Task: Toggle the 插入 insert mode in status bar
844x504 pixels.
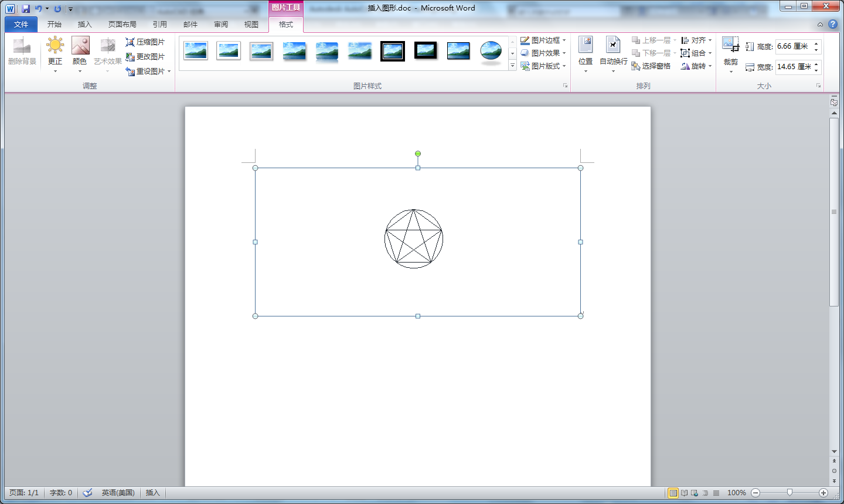Action: coord(152,493)
